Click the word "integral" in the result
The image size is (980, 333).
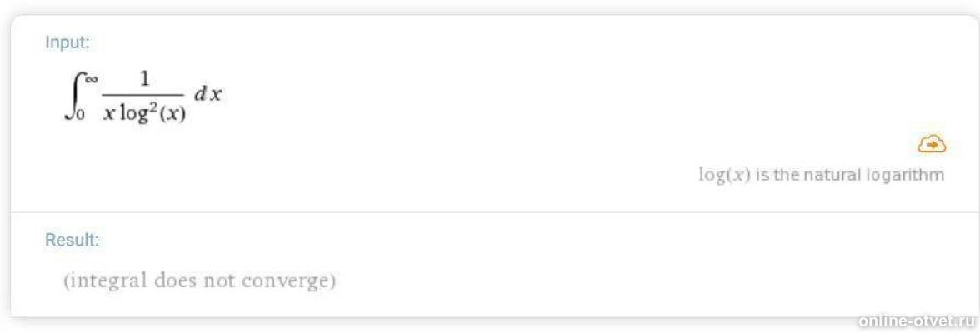pos(109,281)
